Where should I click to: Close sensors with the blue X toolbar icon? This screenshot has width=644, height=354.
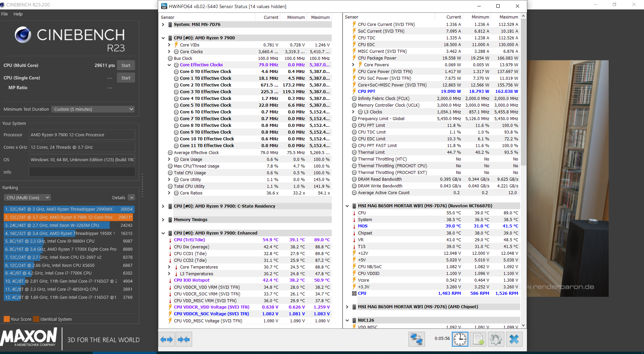[x=514, y=339]
